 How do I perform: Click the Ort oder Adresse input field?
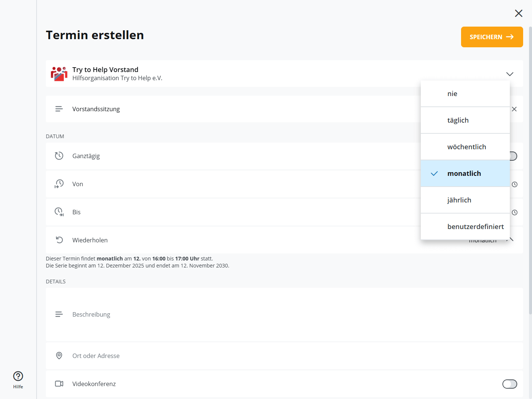tap(259, 356)
